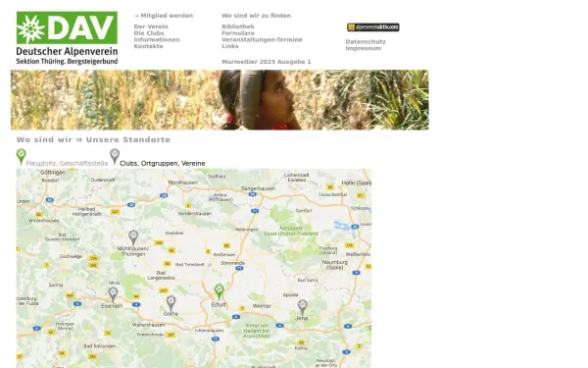Click Waltershausen label on the map
This screenshot has height=368, width=588.
(149, 325)
